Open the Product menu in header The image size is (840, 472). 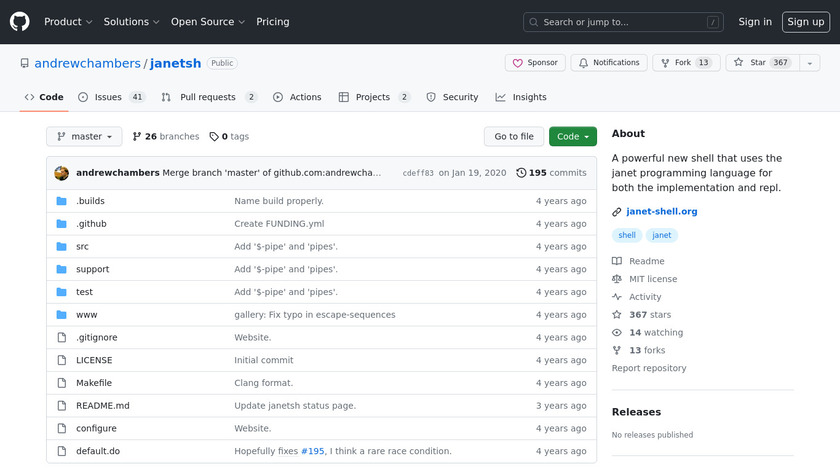pos(68,22)
